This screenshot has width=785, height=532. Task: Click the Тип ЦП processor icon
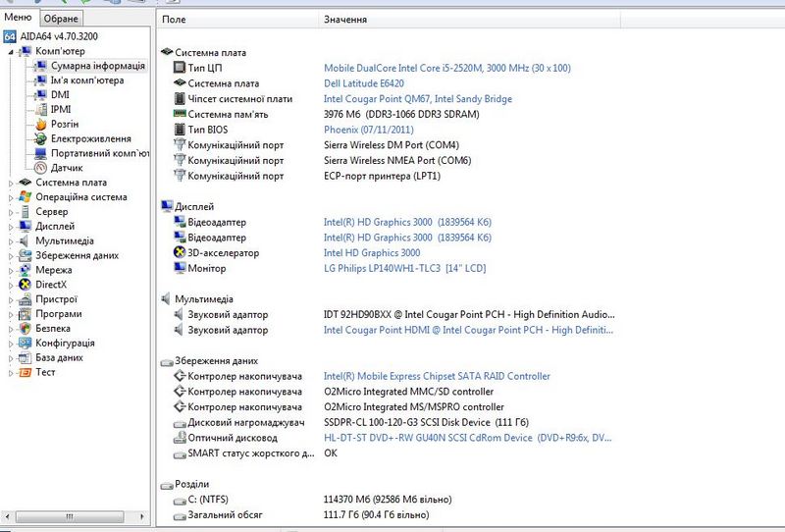click(x=179, y=68)
